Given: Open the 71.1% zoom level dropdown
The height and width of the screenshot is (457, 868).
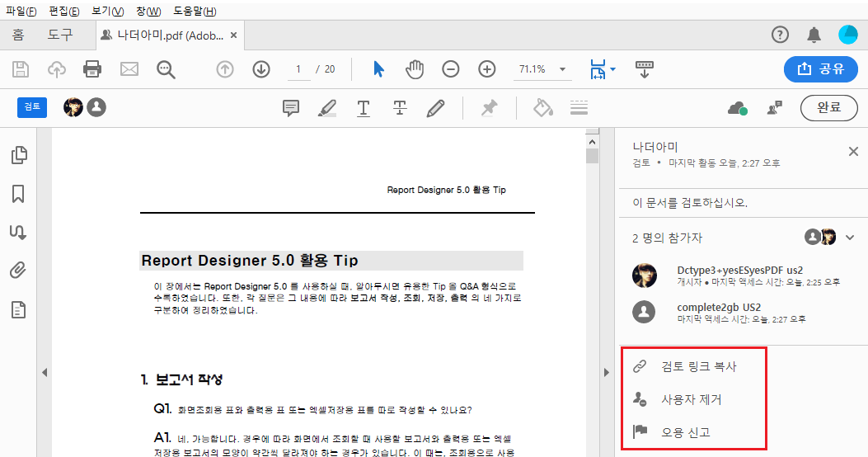Looking at the screenshot, I should coord(543,69).
